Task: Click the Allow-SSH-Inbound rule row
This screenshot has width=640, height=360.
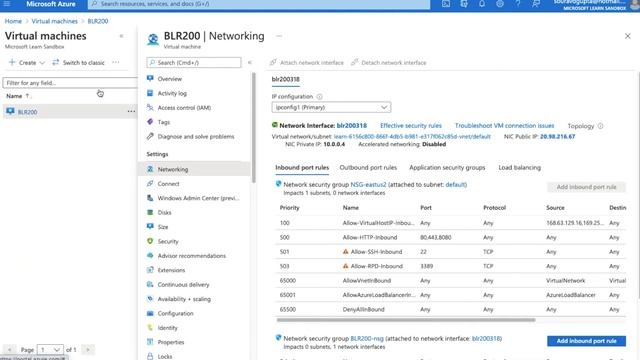Action: [451, 252]
